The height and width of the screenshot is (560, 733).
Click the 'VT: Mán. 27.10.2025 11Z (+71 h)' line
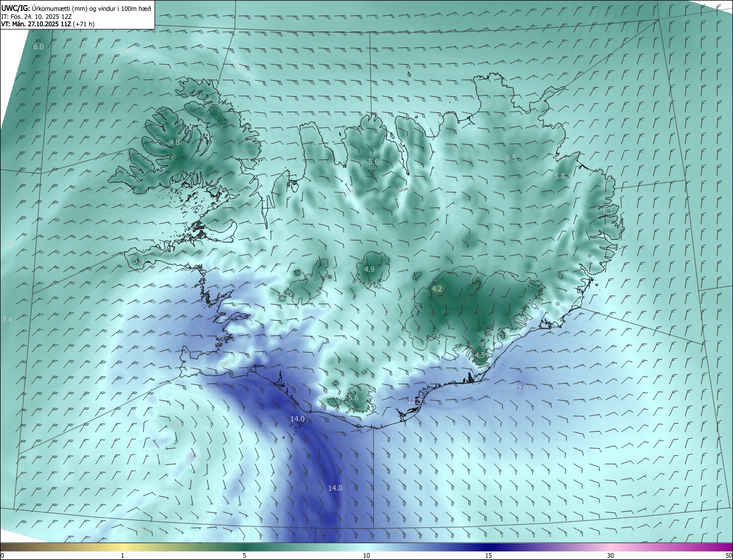point(48,24)
